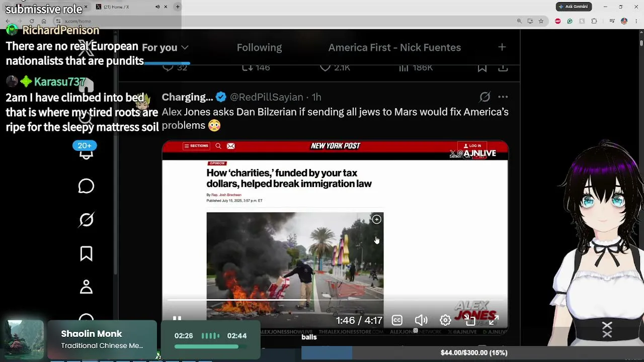The width and height of the screenshot is (644, 362).
Task: Open the Chrome extensions puzzle menu
Action: coord(594,21)
